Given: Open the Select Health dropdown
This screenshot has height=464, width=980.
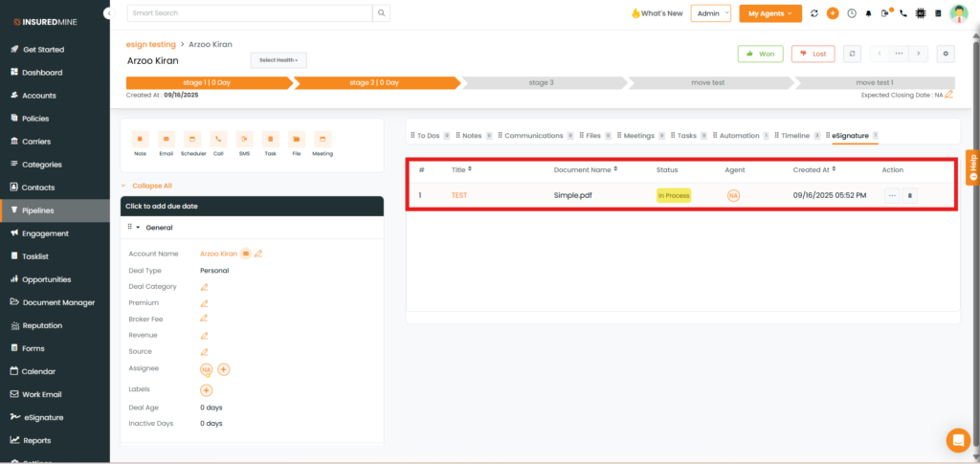Looking at the screenshot, I should point(278,60).
